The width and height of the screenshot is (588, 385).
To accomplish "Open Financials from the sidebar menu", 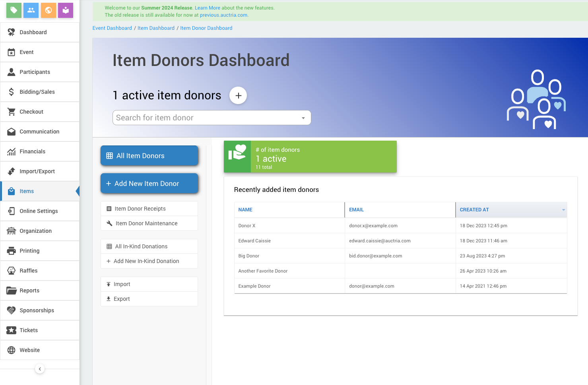I will [x=33, y=151].
